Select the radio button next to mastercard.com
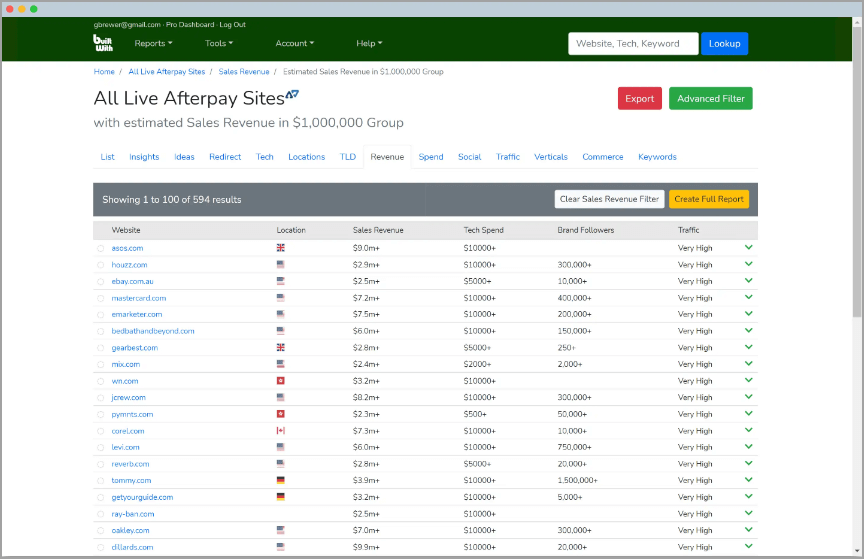Image resolution: width=864 pixels, height=559 pixels. pos(101,298)
